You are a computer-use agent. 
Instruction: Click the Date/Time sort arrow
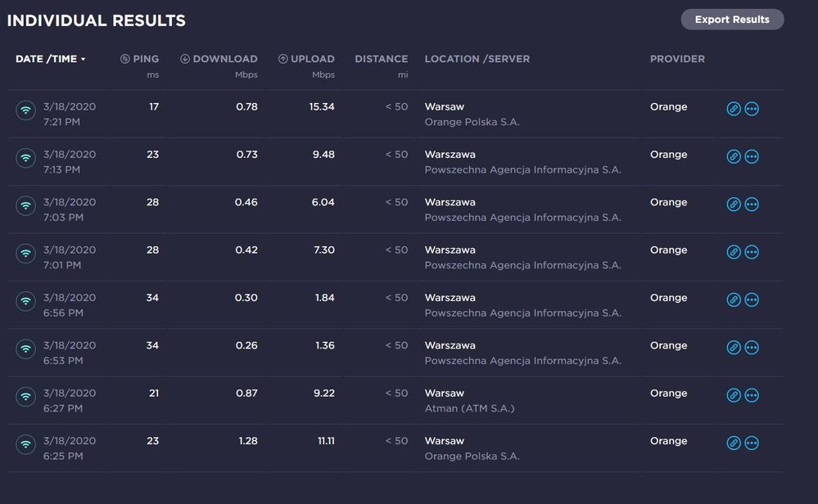(x=84, y=60)
